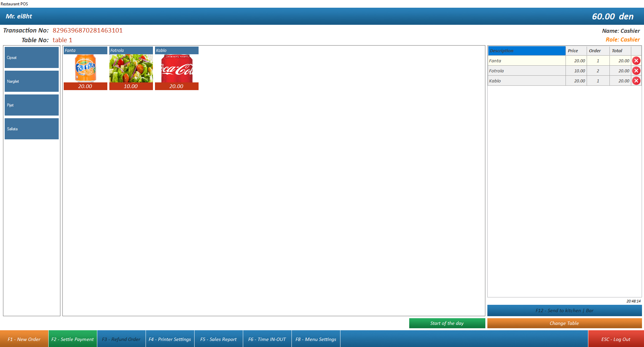Begin F1 - New Order
The image size is (644, 347).
(24, 339)
